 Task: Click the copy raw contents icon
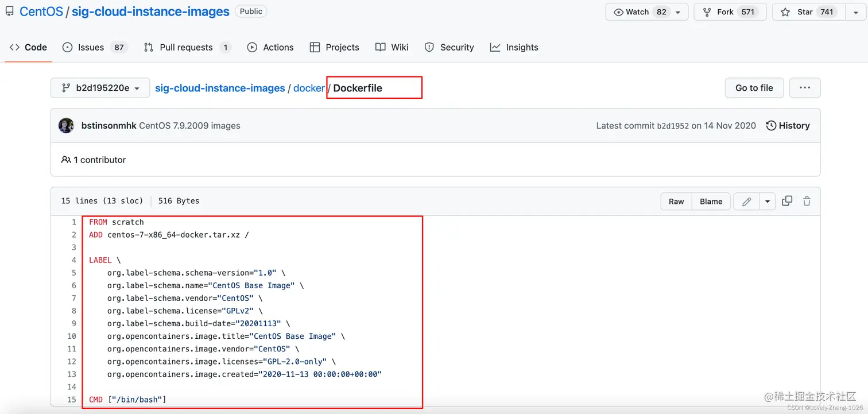pos(787,201)
